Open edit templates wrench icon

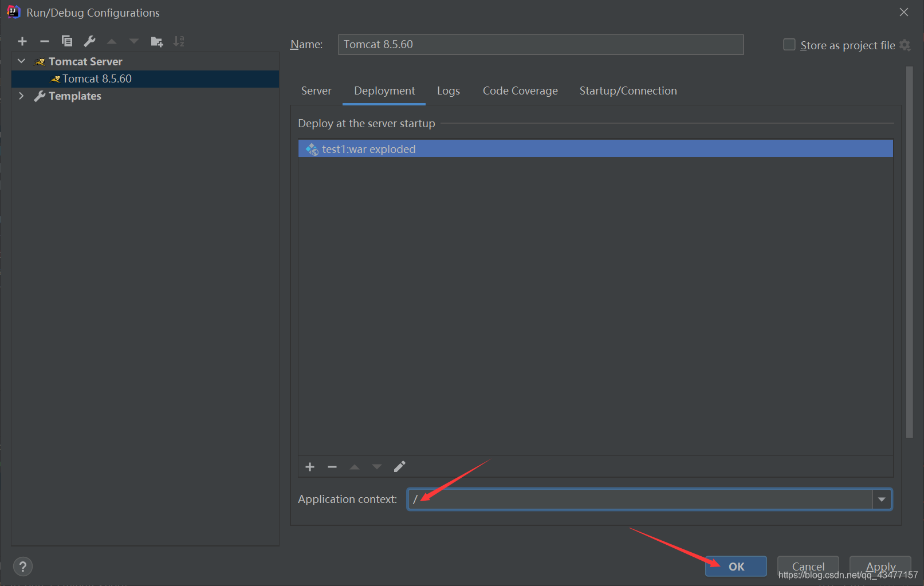click(x=89, y=41)
